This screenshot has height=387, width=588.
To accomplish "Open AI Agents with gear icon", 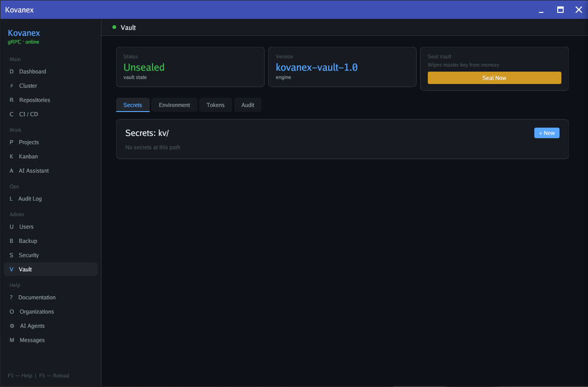I will [32, 326].
